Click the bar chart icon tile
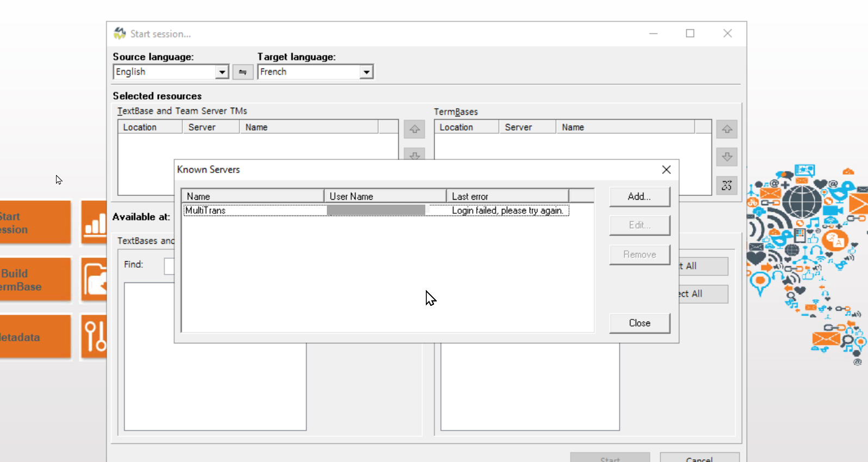 (94, 223)
